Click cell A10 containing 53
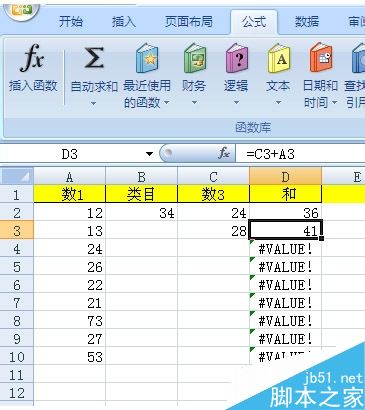365x410 pixels. (x=69, y=356)
